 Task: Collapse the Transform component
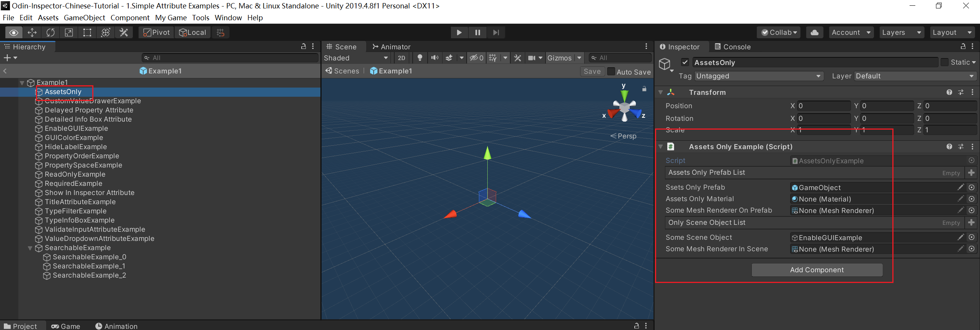coord(661,93)
